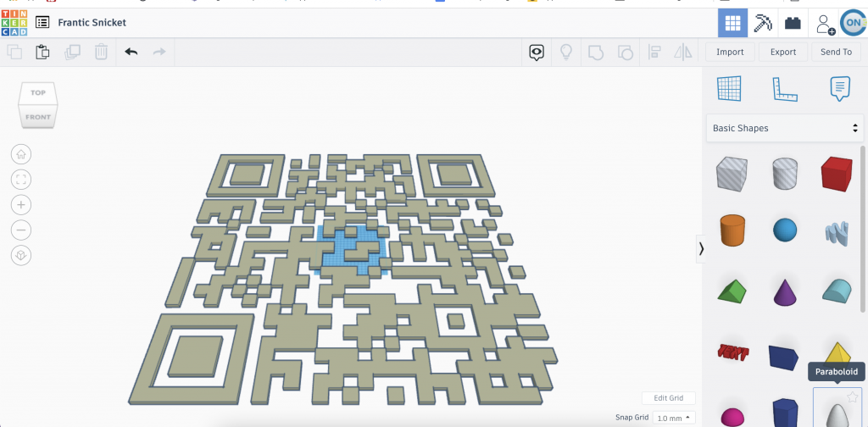This screenshot has width=868, height=427.
Task: Click the Mirror/flip tool icon
Action: click(683, 52)
